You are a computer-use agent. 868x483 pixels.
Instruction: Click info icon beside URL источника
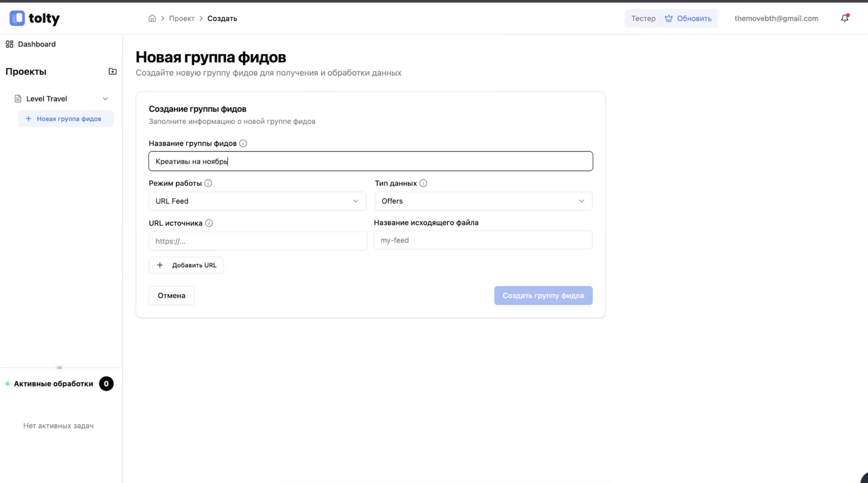coord(209,223)
